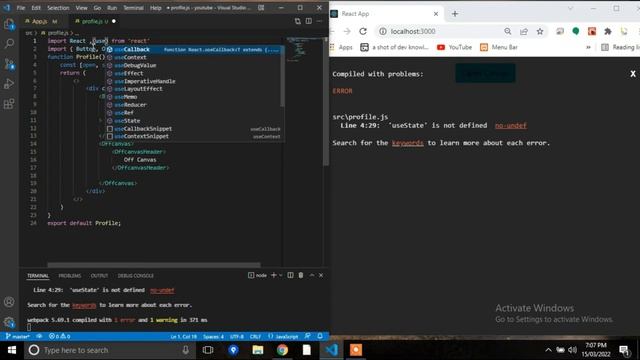Image resolution: width=640 pixels, height=360 pixels.
Task: Click the open changes icon in editor toolbar
Action: (x=298, y=21)
